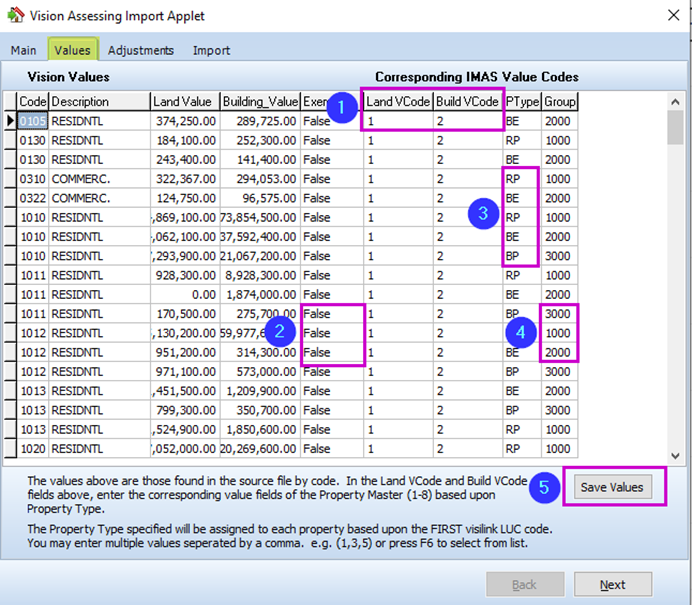Click the Vision Assessing app icon in title bar
The image size is (692, 605).
(15, 15)
